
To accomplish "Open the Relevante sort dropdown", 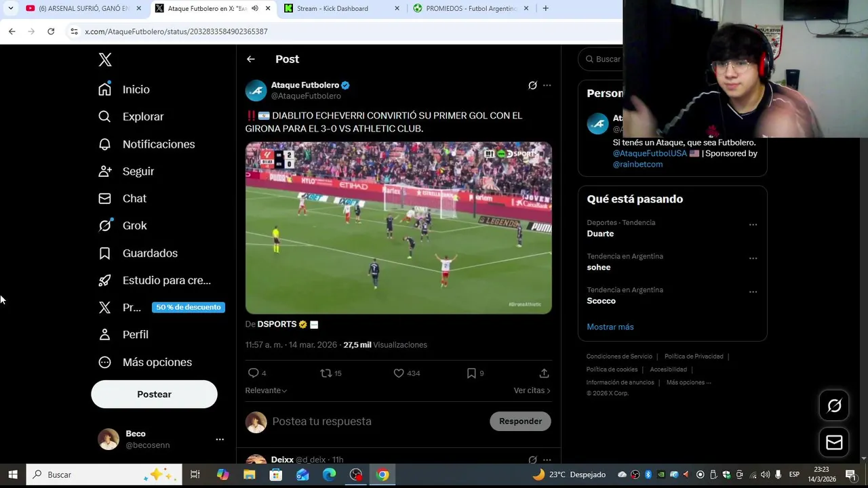I will pos(266,390).
